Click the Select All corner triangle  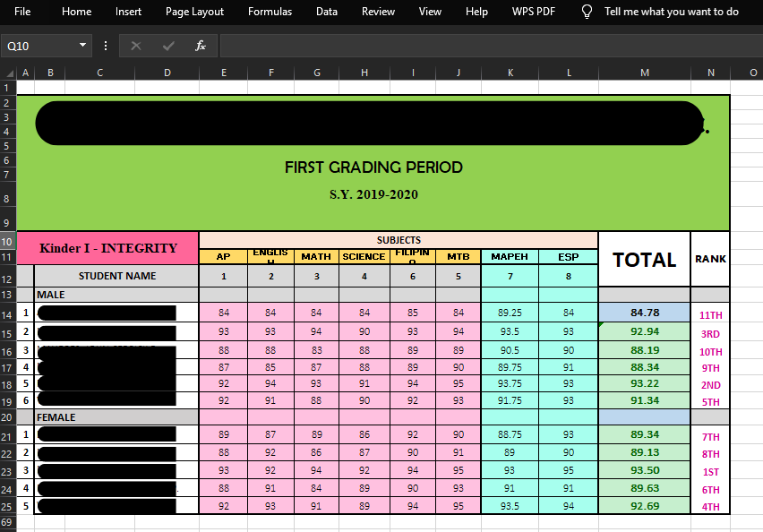pyautogui.click(x=9, y=73)
